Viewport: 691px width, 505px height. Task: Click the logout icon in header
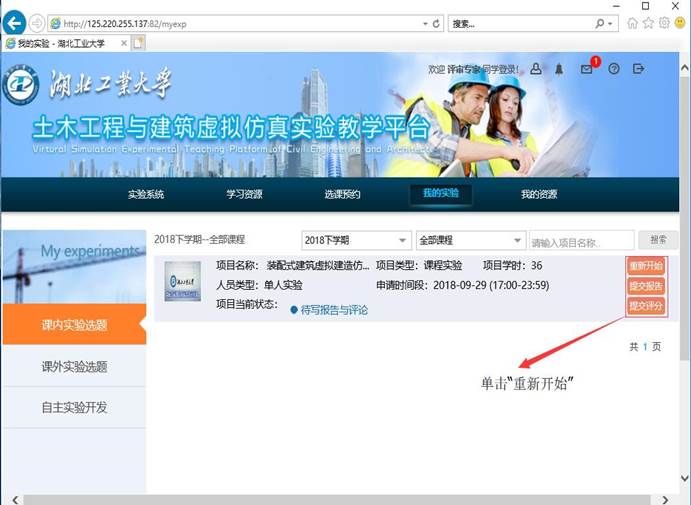coord(639,69)
